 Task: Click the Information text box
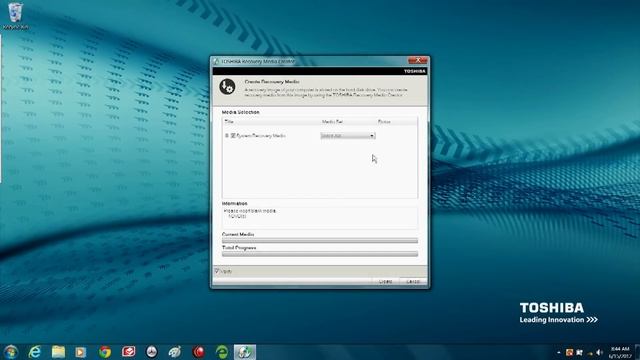coord(320,218)
